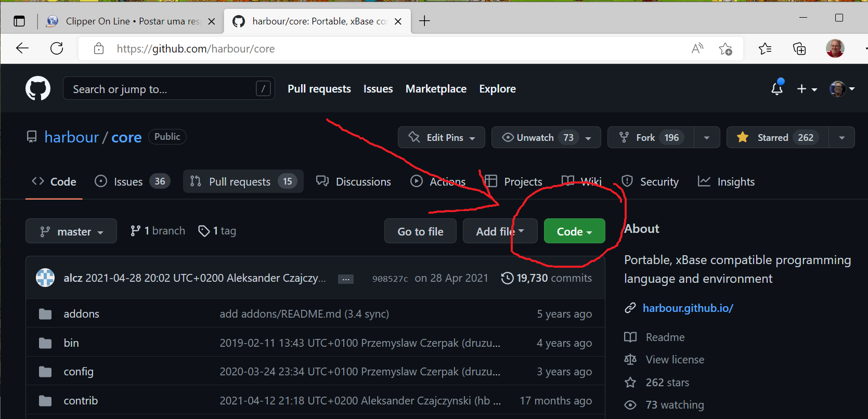
Task: View the 1 tag link
Action: 217,231
